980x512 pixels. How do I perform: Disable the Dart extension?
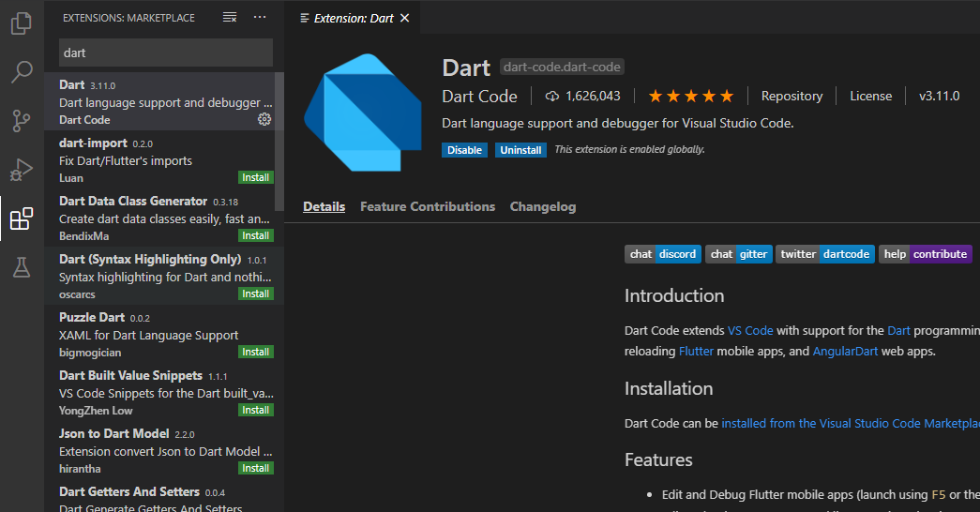pos(464,150)
